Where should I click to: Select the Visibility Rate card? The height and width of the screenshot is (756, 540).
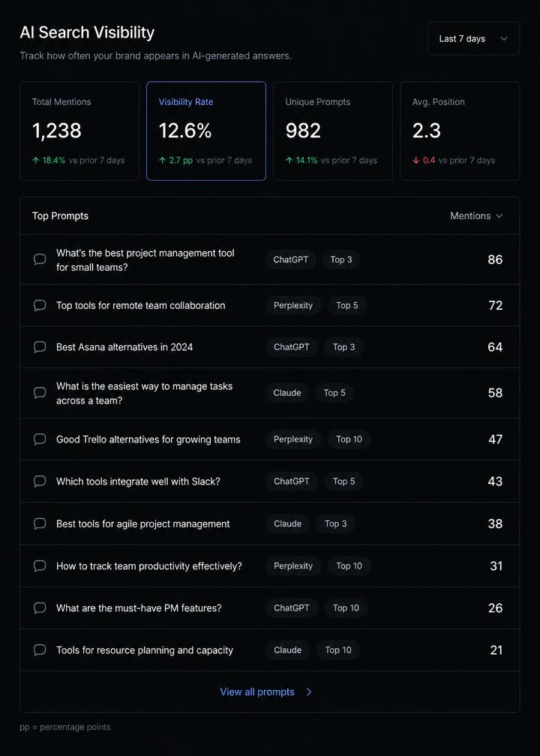click(205, 131)
